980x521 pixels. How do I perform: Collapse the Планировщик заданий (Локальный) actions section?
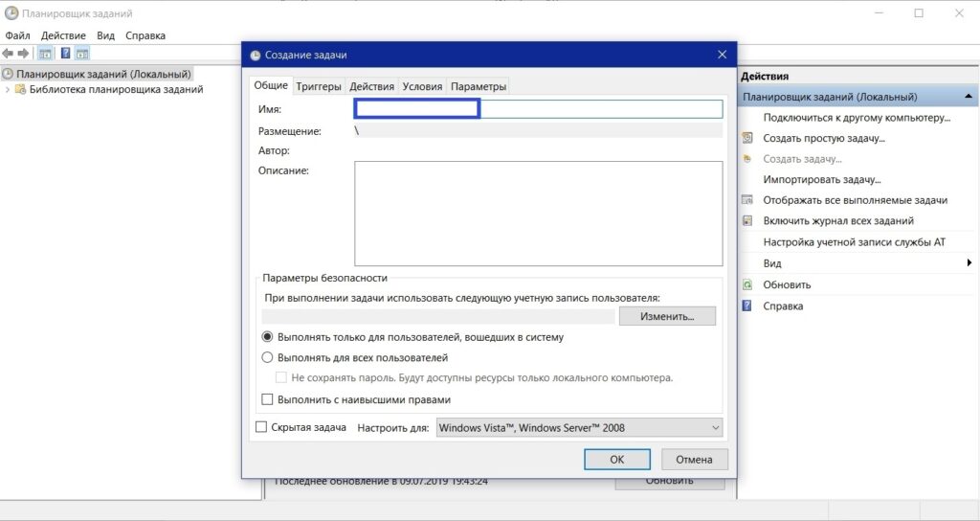pyautogui.click(x=969, y=97)
